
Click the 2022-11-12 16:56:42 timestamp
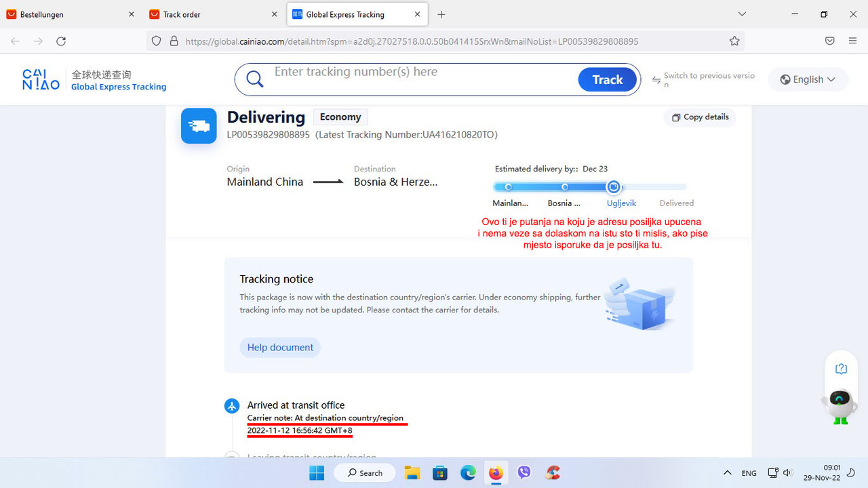pos(300,430)
